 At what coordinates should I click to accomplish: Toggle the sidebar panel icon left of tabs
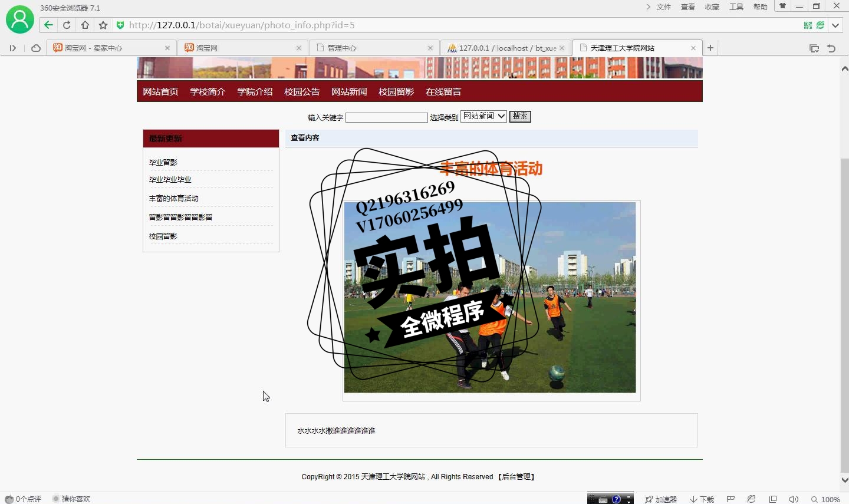12,48
